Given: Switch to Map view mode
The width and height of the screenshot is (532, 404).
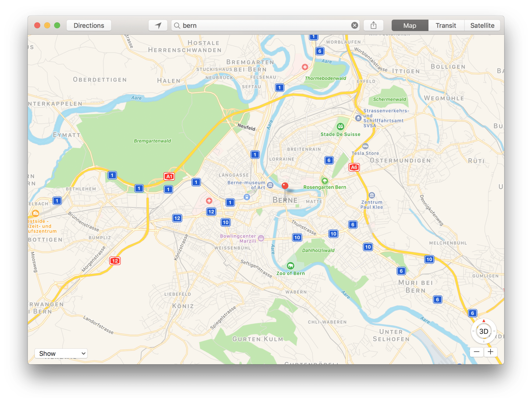Looking at the screenshot, I should click(410, 25).
